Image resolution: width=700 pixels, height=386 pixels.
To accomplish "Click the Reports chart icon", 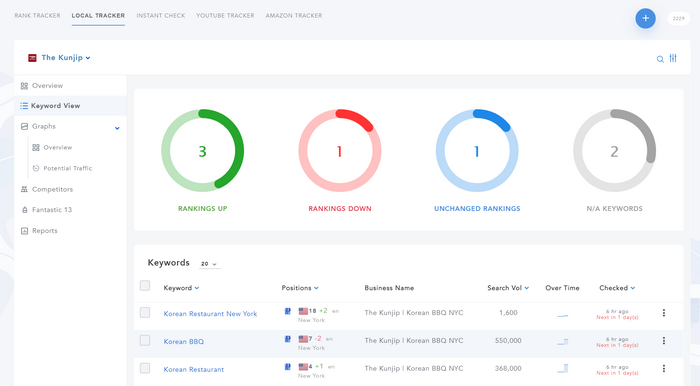I will click(25, 231).
